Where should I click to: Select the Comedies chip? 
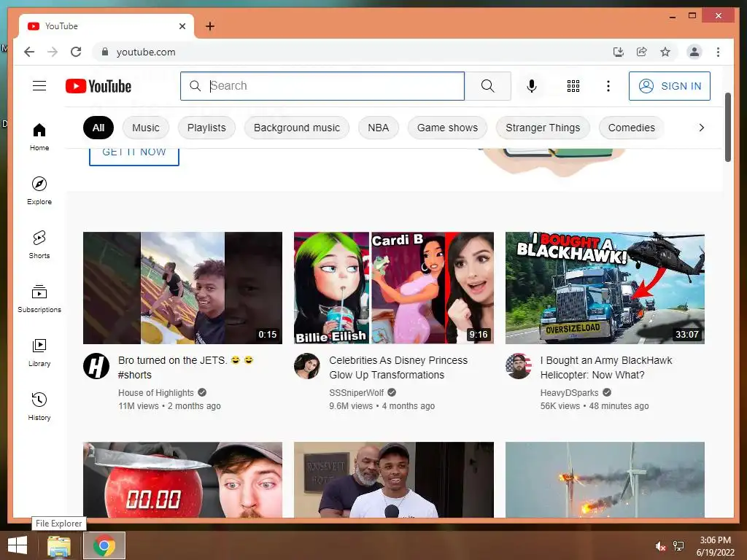pos(631,128)
